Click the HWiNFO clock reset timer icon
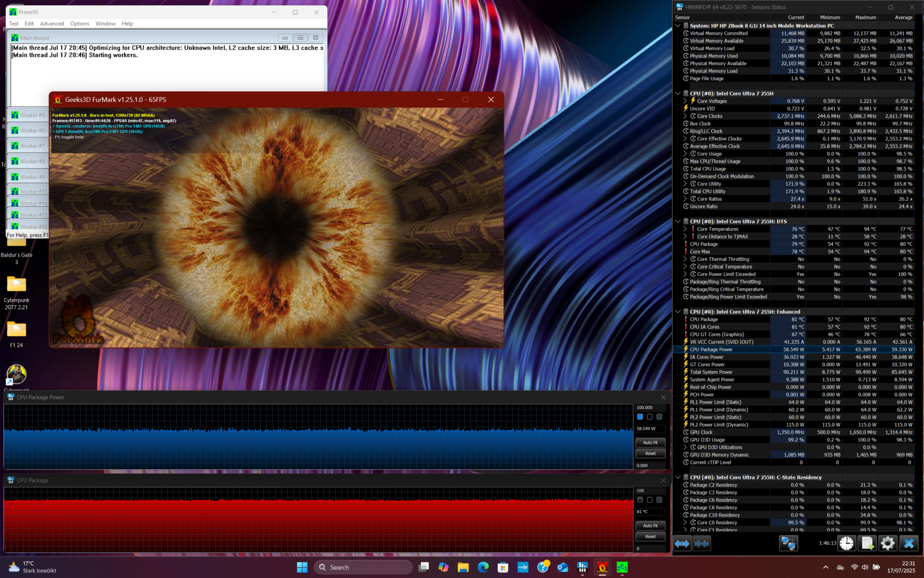 (x=847, y=543)
